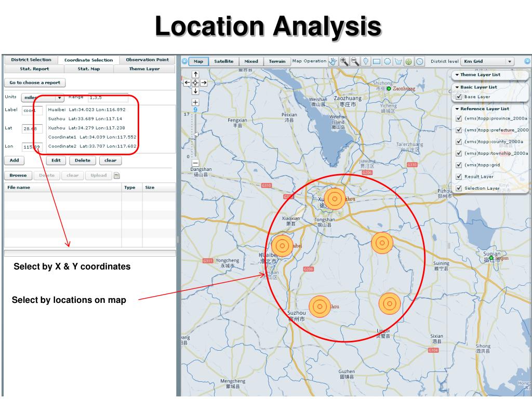
Task: Click the orange marker above Suzhou label
Action: pos(320,307)
